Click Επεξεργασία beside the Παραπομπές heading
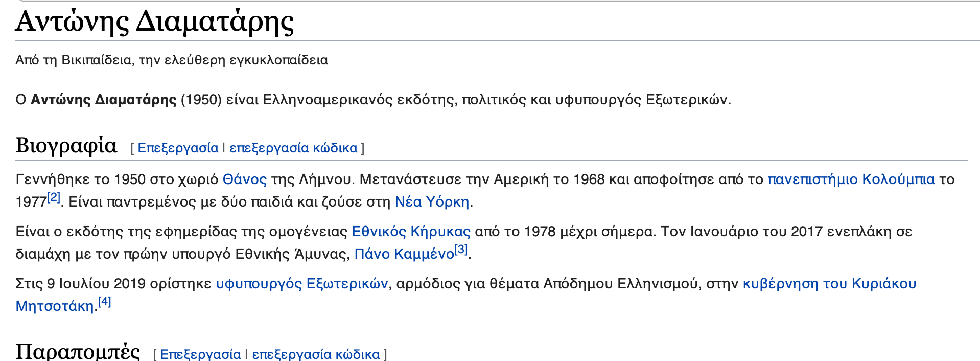 tap(200, 354)
